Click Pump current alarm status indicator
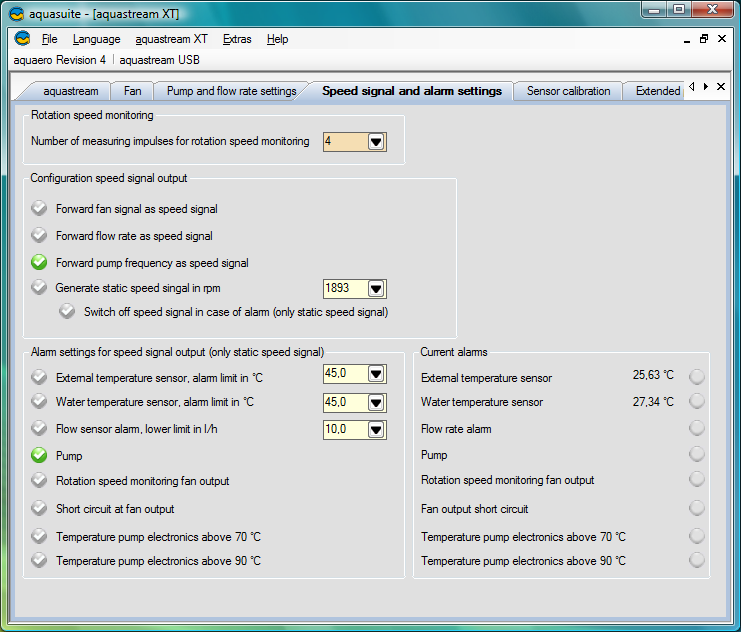The height and width of the screenshot is (632, 741). click(697, 454)
